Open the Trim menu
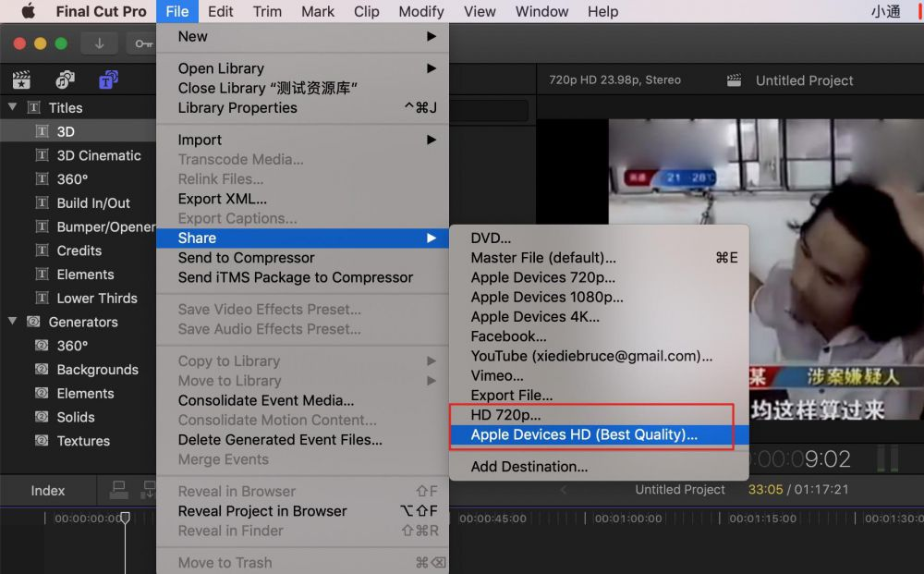The image size is (924, 574). (267, 11)
